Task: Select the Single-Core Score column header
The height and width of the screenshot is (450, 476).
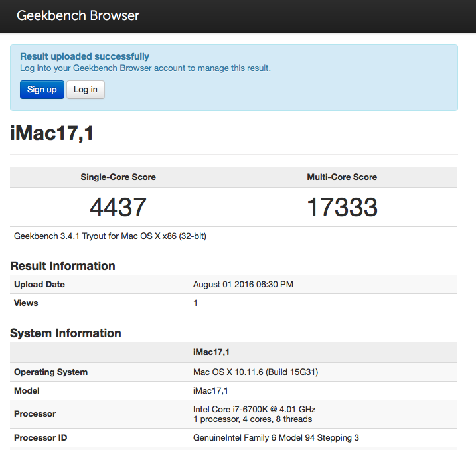Action: (x=118, y=177)
